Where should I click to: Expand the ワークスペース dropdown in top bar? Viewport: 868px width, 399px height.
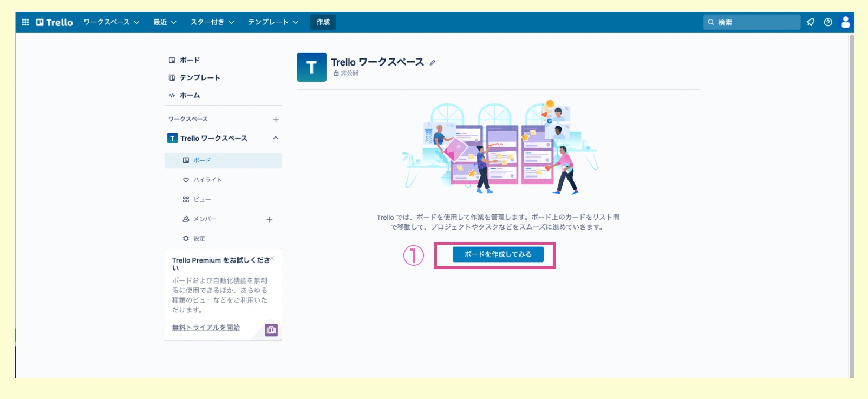click(x=112, y=22)
